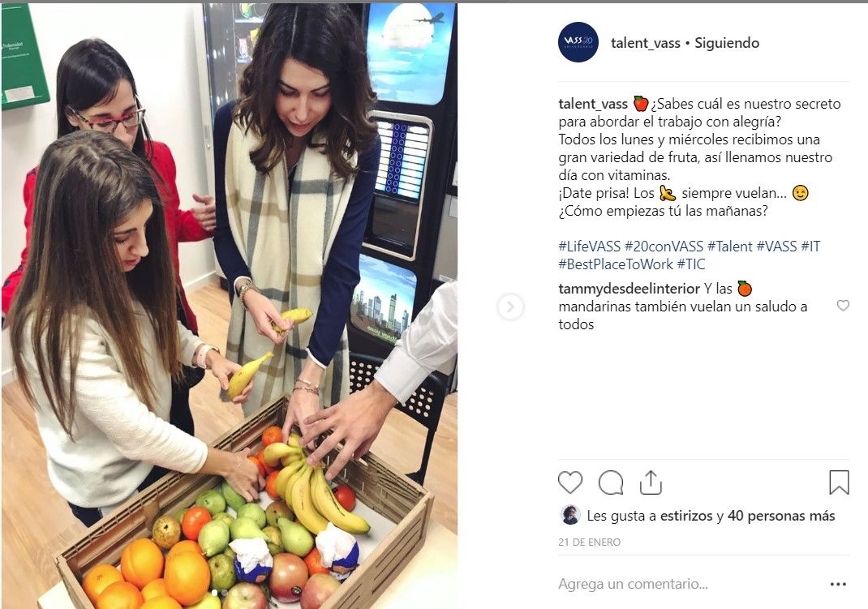This screenshot has height=609, width=868.
Task: Like the post with the heart icon
Action: tap(570, 482)
